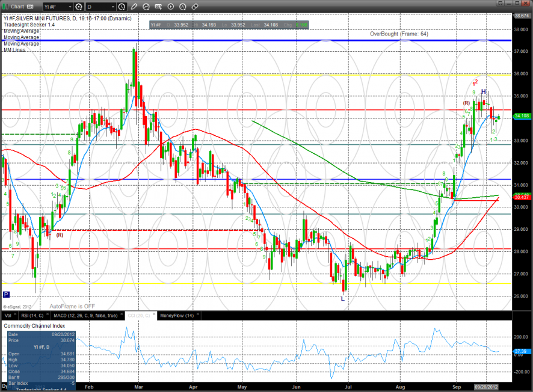533x392 pixels.
Task: Open the D interval dropdown
Action: point(112,7)
